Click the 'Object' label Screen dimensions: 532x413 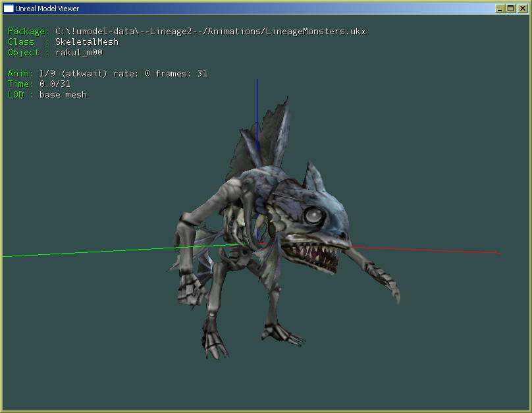coord(24,53)
